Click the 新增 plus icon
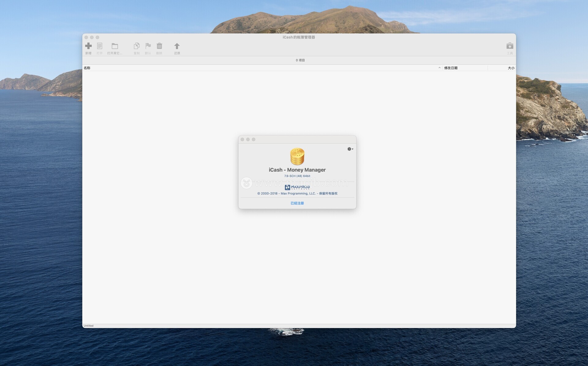 coord(88,46)
